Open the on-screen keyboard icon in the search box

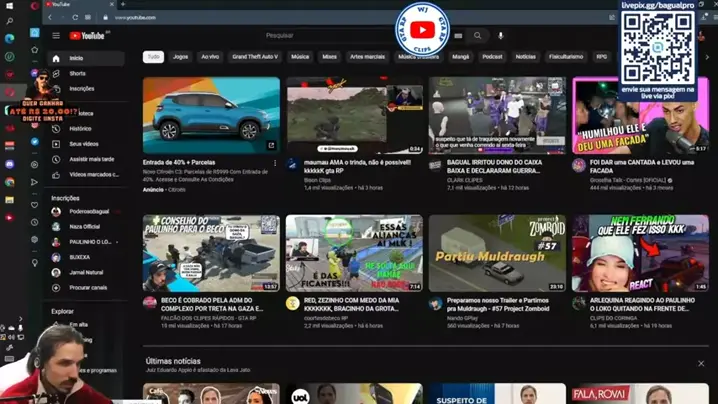click(458, 36)
